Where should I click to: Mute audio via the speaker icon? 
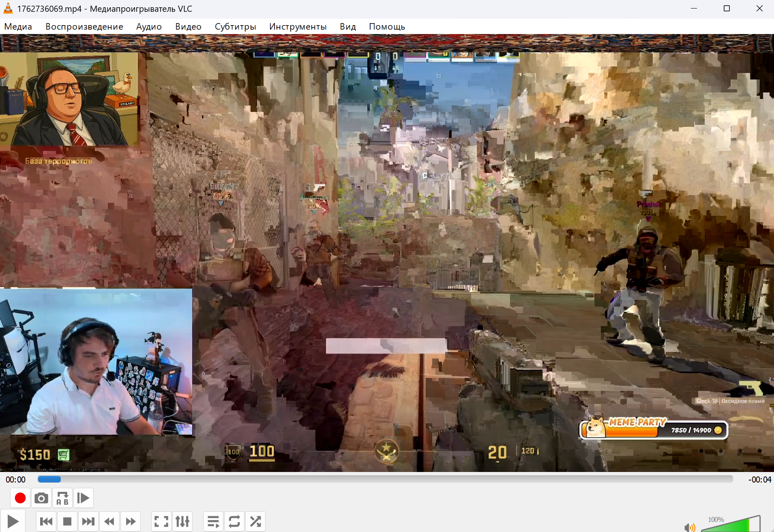(689, 527)
